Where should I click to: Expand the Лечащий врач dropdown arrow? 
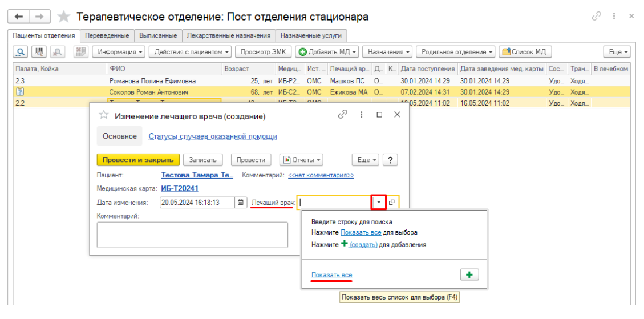[x=379, y=202]
